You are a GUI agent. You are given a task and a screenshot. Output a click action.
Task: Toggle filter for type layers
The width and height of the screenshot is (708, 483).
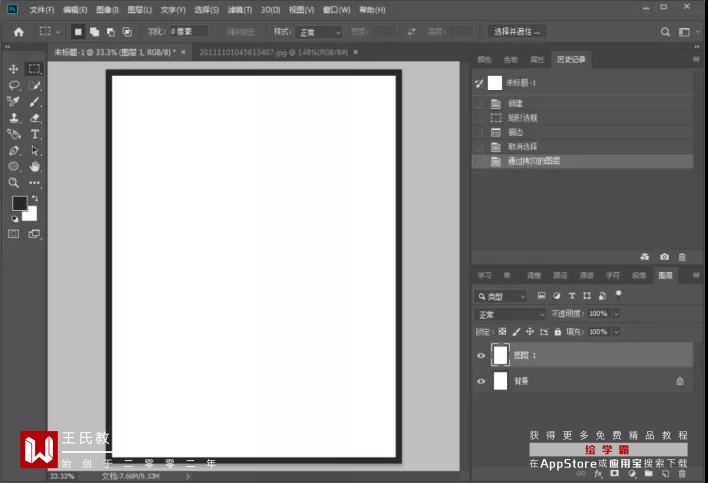click(x=572, y=296)
